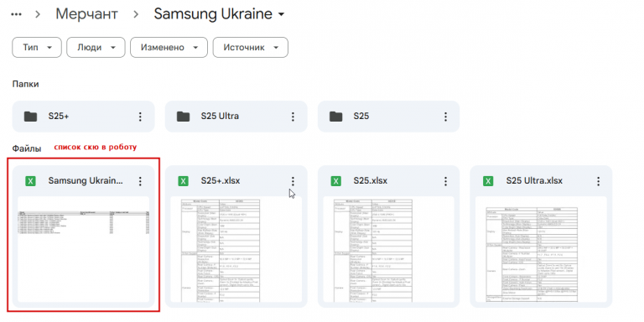Expand the Изменено filter dropdown
The width and height of the screenshot is (644, 322).
pos(169,48)
